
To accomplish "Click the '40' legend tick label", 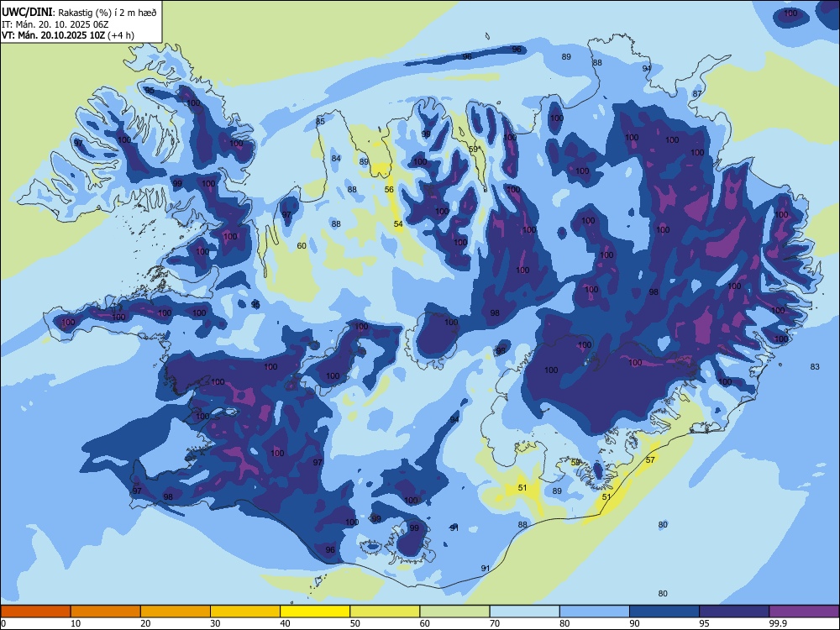I will click(x=285, y=623).
